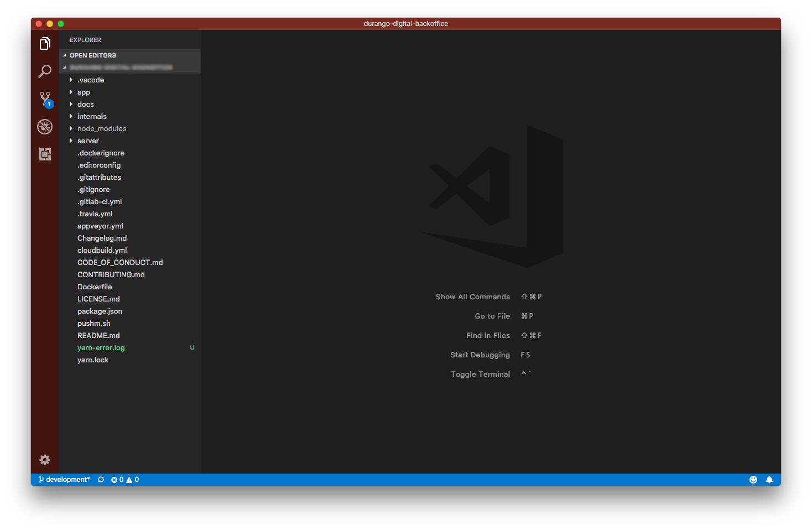Open the .editorconfig file

click(x=130, y=165)
